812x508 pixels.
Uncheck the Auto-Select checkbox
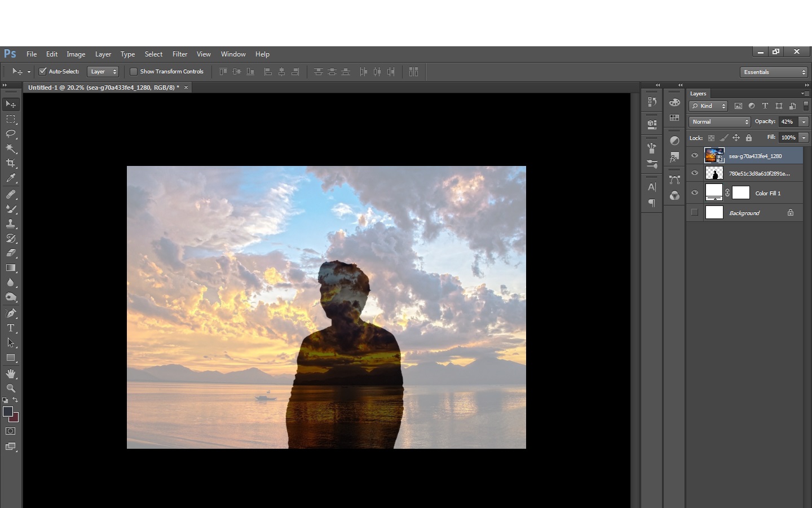(42, 72)
